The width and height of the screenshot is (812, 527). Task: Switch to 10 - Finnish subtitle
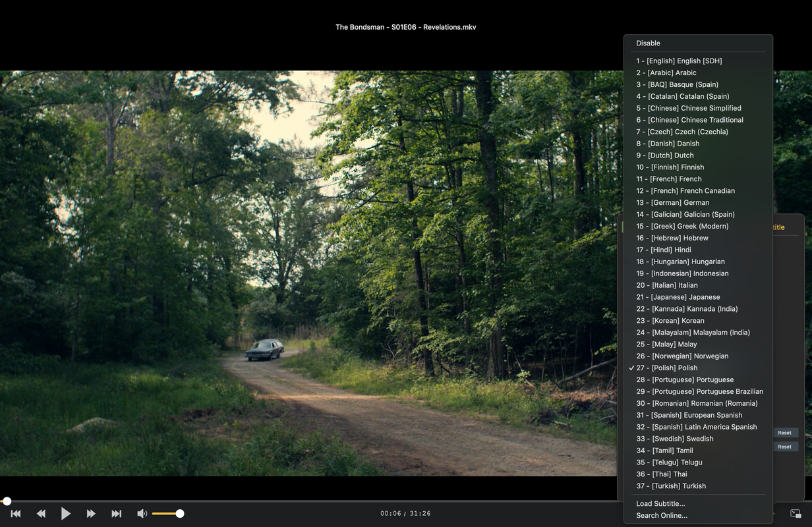(x=698, y=168)
